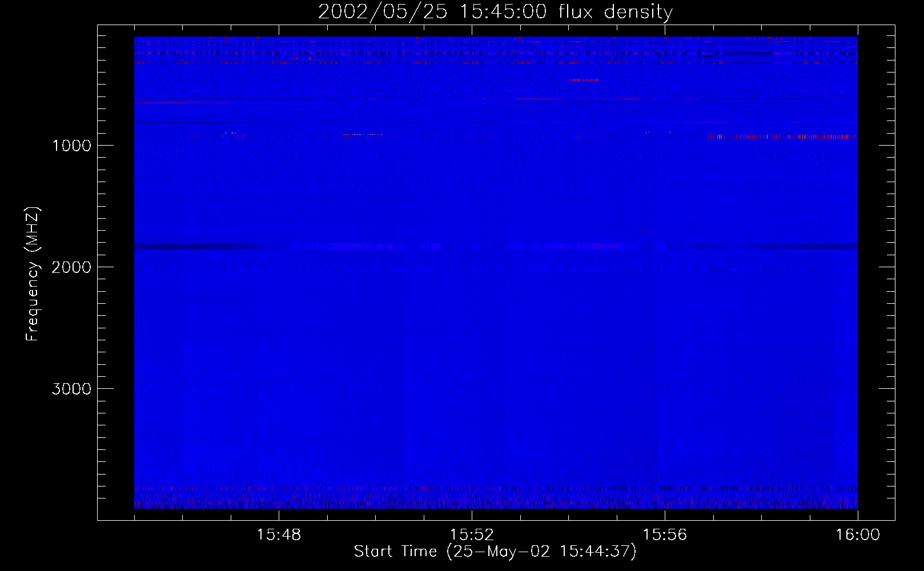Viewport: 924px width, 571px height.
Task: Click the dark horizontal band near 1800 MHz
Action: point(496,247)
